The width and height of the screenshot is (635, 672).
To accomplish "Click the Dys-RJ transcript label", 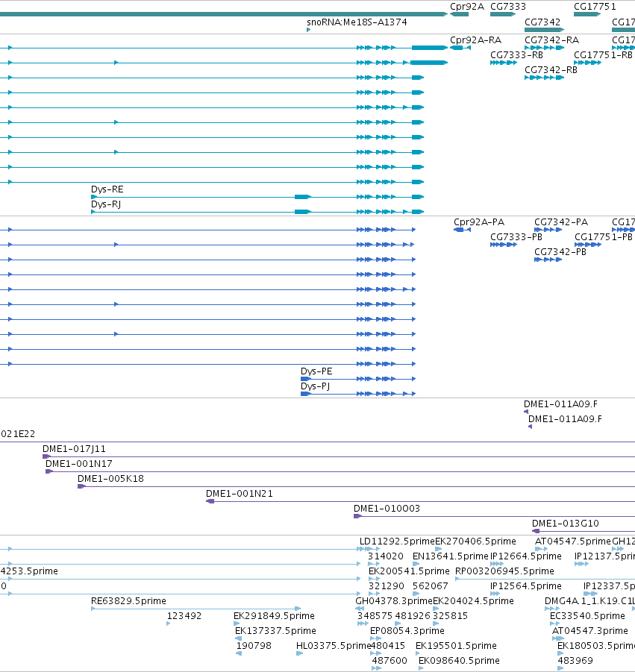I will point(106,204).
